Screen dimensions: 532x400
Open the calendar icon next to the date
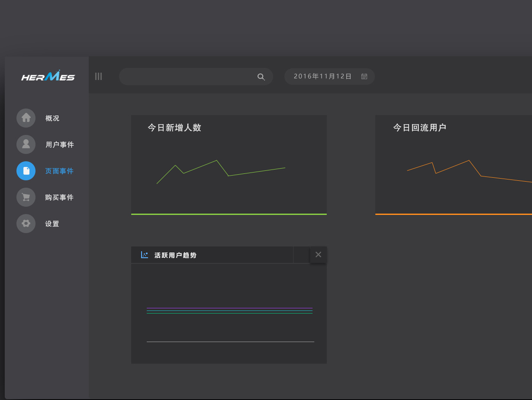[364, 76]
